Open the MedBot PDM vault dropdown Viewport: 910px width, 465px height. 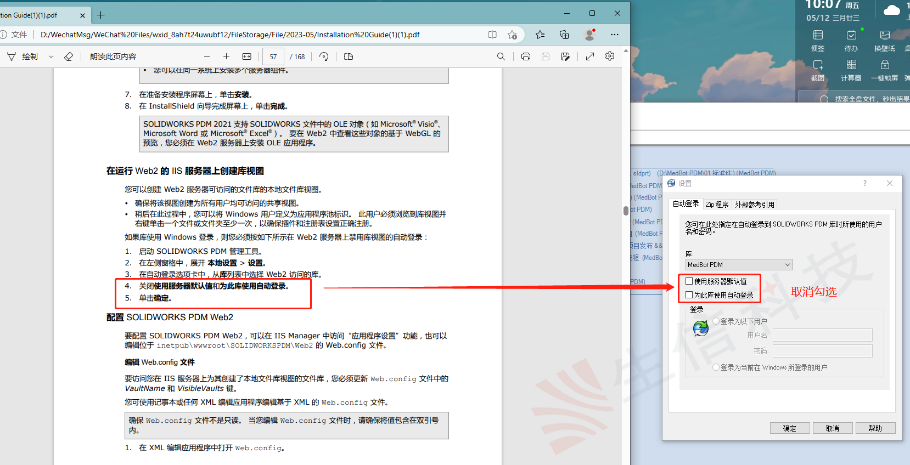[x=738, y=265]
